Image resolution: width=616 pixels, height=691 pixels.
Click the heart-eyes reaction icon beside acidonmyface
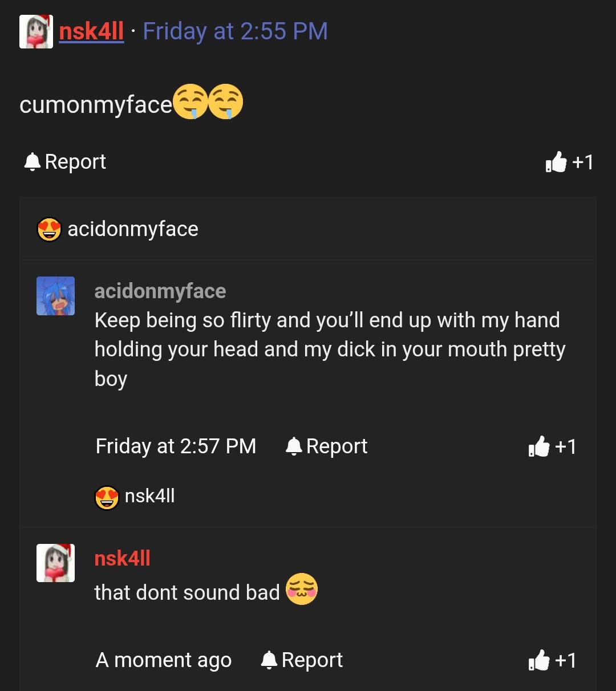[49, 229]
